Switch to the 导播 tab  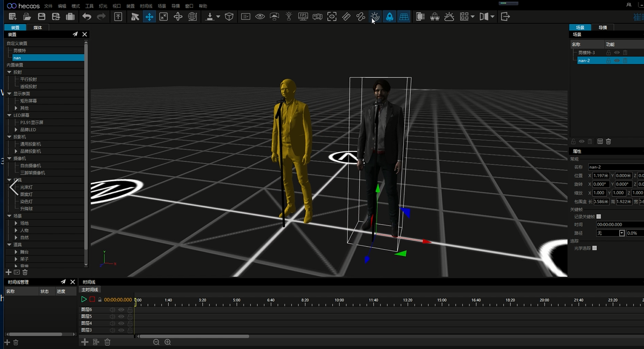point(603,27)
